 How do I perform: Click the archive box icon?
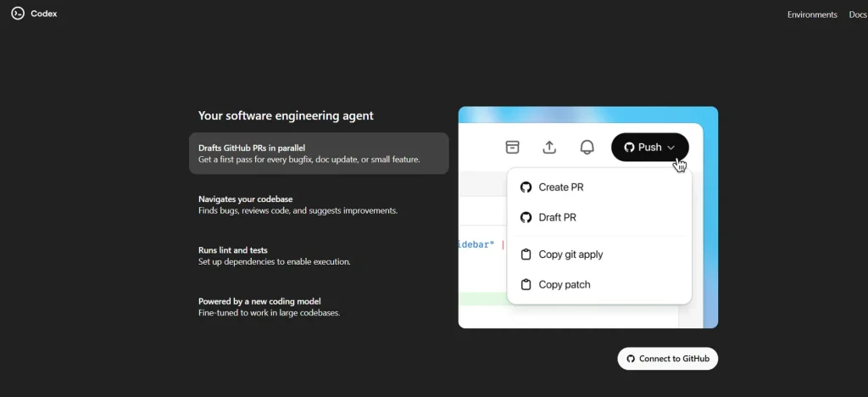(x=513, y=148)
